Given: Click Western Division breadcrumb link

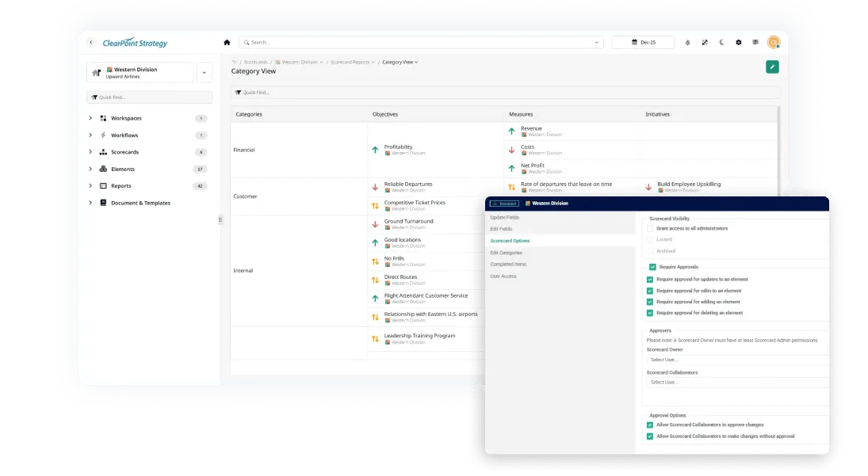Looking at the screenshot, I should click(299, 62).
